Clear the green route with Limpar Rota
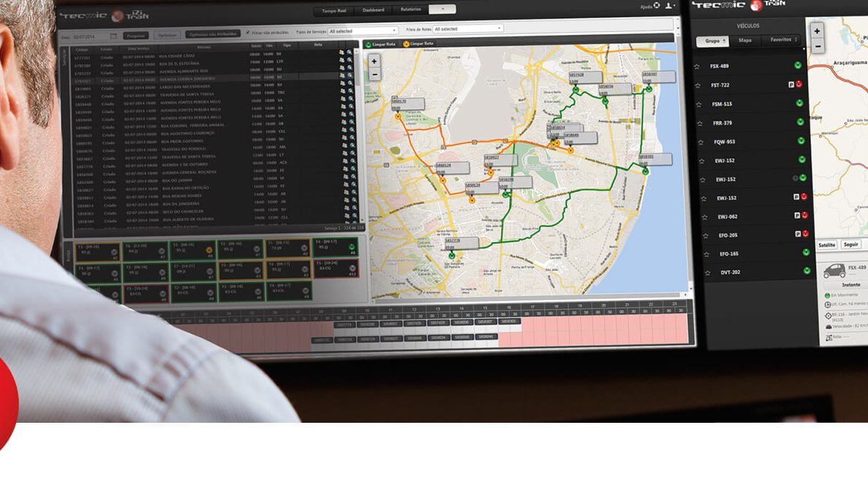This screenshot has width=868, height=477. 380,44
